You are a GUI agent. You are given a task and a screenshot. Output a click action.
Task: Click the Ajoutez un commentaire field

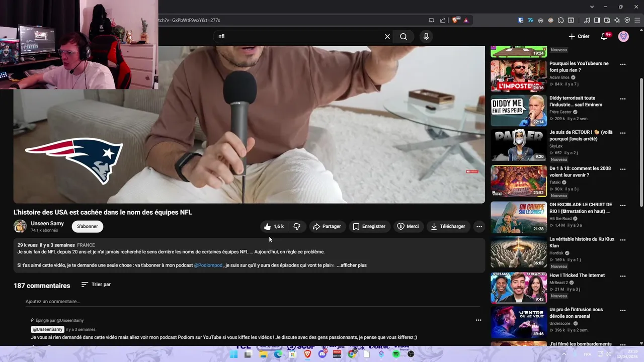[253, 302]
